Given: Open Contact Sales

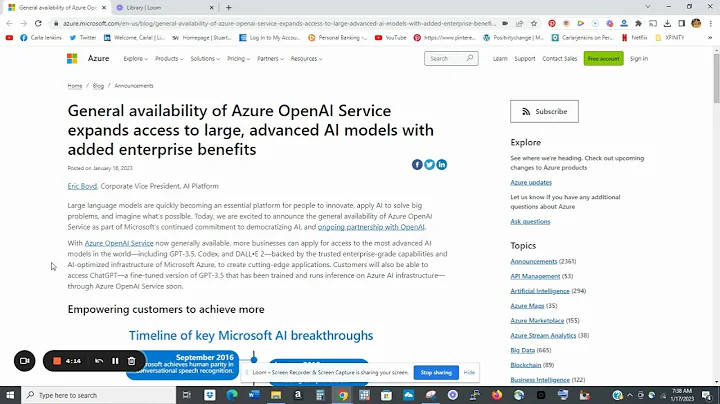Looking at the screenshot, I should tap(559, 59).
